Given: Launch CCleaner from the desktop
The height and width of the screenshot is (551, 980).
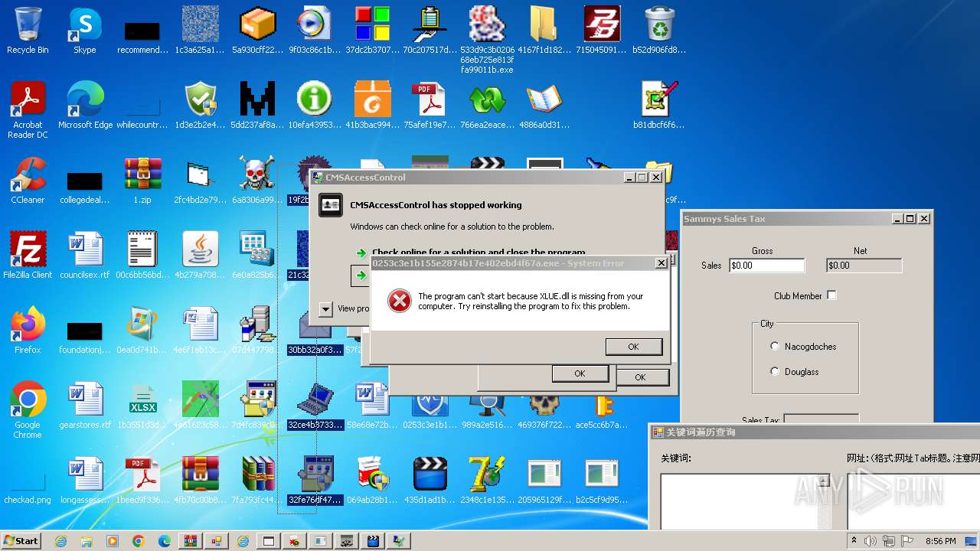Looking at the screenshot, I should 28,180.
